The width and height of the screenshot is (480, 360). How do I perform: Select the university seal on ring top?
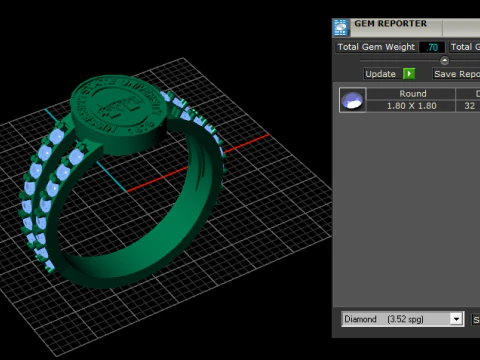click(x=118, y=106)
